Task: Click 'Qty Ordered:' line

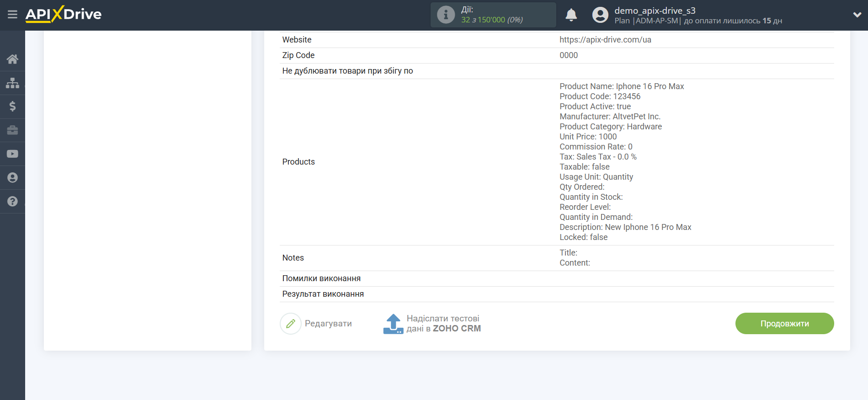Action: point(582,187)
